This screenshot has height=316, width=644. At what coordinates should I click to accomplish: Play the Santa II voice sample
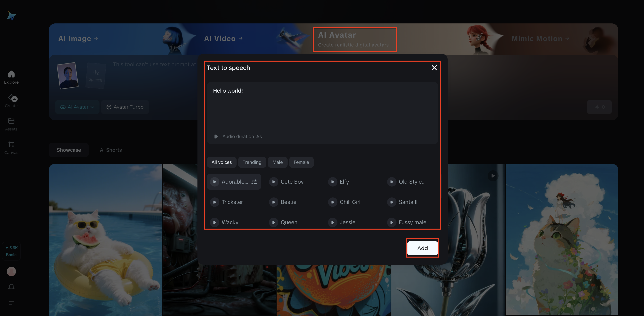pos(392,202)
